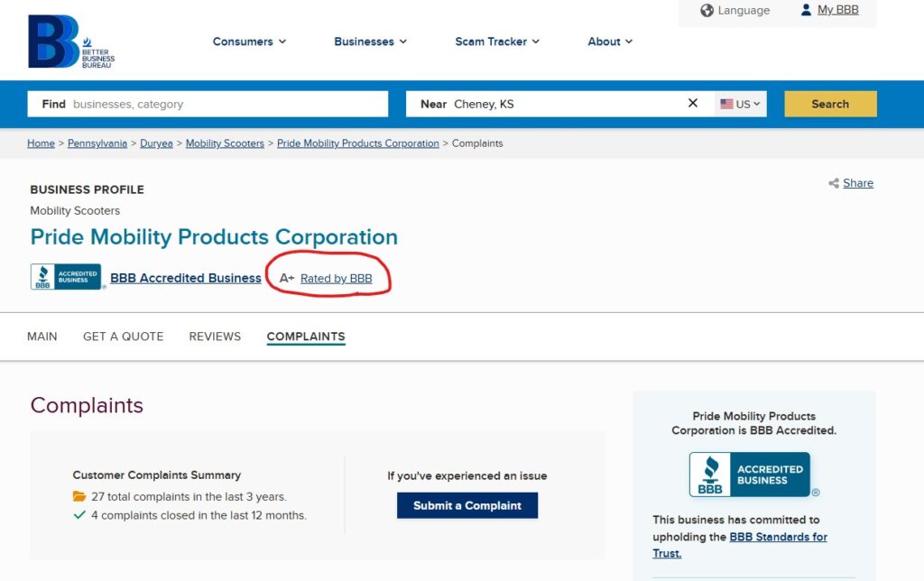This screenshot has width=924, height=581.
Task: Go to the REVIEWS tab
Action: 215,337
